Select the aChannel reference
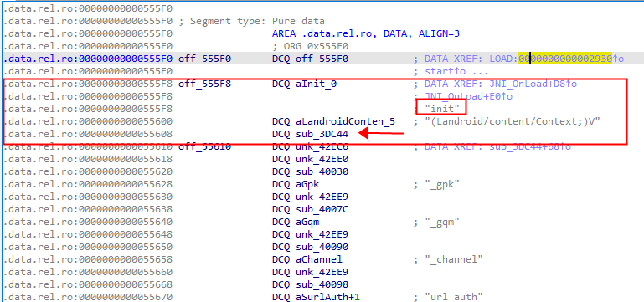 (319, 259)
